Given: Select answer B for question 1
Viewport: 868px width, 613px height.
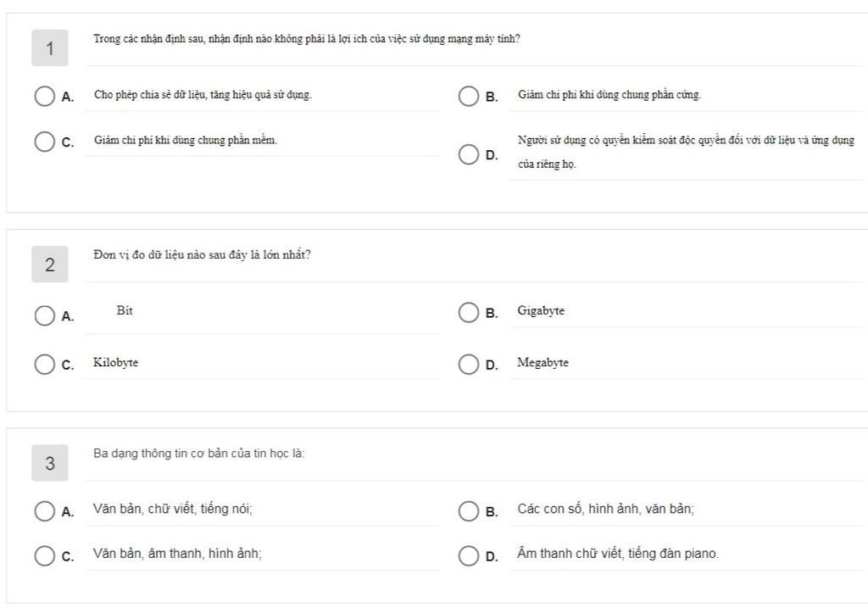Looking at the screenshot, I should (469, 96).
